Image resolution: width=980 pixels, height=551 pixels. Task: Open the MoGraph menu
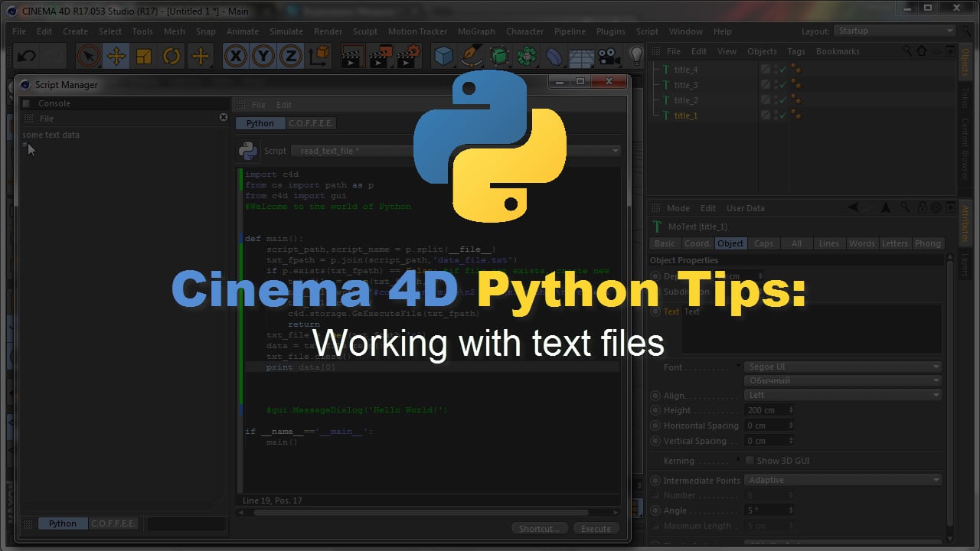(476, 31)
